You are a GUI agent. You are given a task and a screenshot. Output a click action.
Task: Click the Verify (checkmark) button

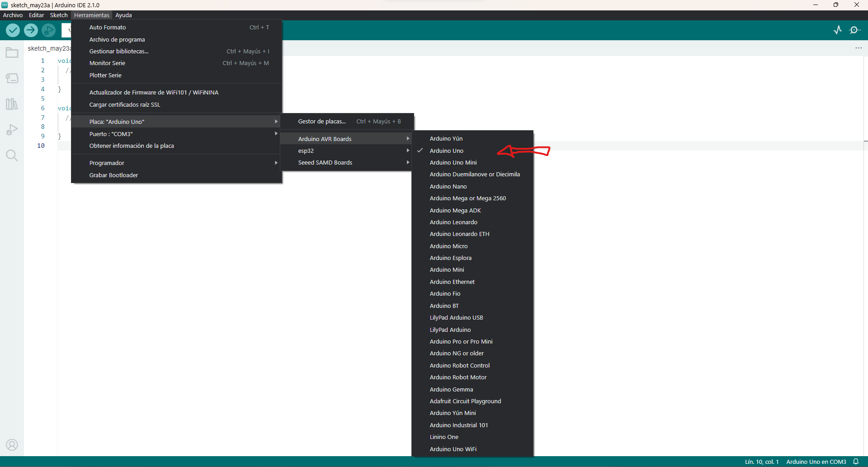13,30
